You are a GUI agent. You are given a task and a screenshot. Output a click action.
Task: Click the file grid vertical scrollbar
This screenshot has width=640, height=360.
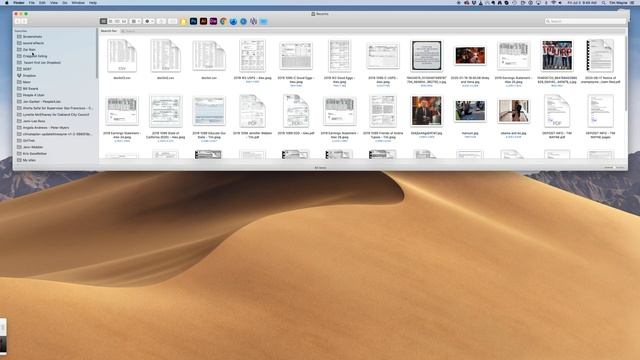point(626,73)
